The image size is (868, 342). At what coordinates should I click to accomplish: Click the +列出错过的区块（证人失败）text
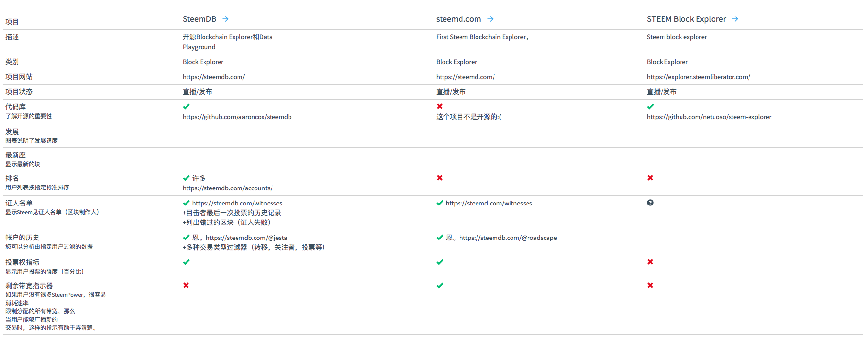pyautogui.click(x=227, y=222)
